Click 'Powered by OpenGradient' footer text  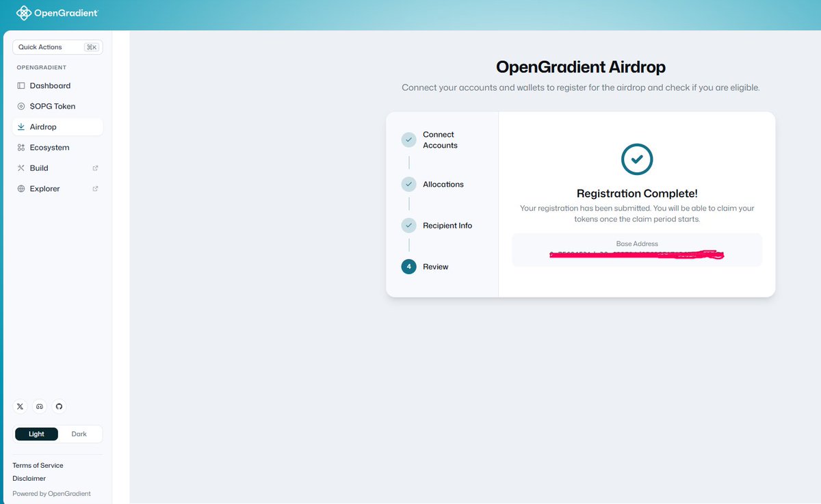tap(51, 493)
